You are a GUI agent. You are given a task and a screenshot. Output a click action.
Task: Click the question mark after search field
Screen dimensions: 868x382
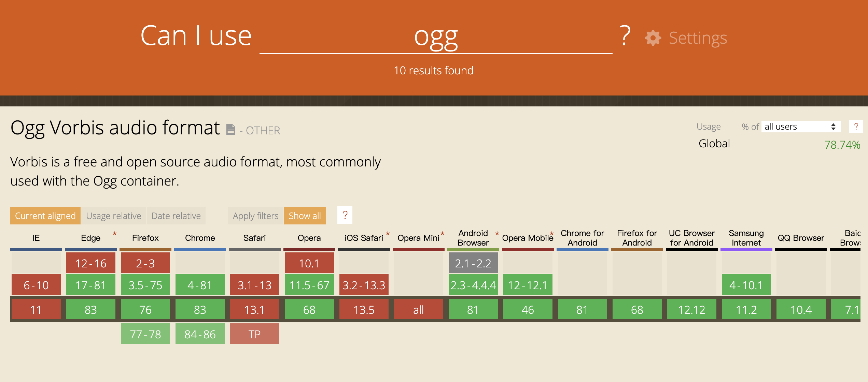pyautogui.click(x=625, y=35)
